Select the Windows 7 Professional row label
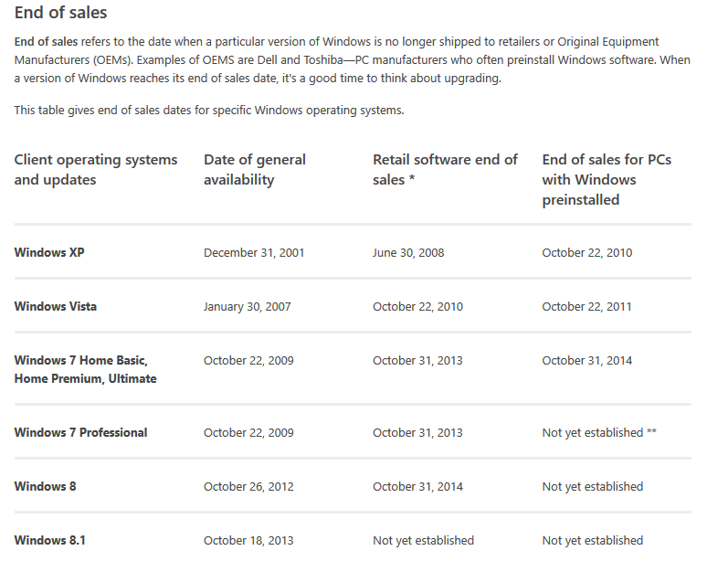Screen dimensions: 728x561 tap(80, 433)
